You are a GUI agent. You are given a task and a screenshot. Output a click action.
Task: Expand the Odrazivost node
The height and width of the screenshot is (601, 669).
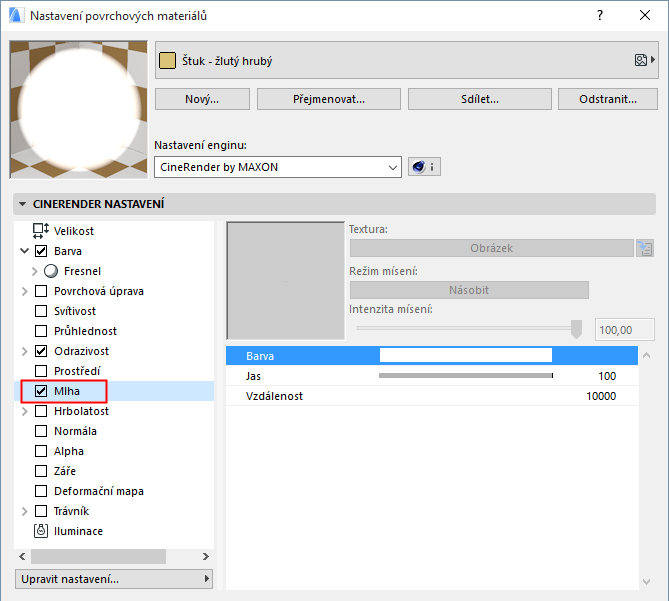click(x=24, y=351)
